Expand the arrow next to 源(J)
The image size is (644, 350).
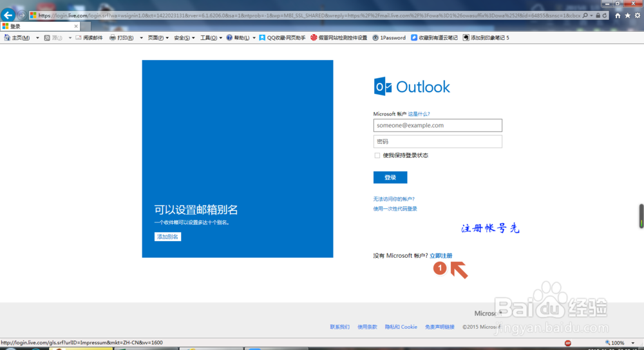70,38
